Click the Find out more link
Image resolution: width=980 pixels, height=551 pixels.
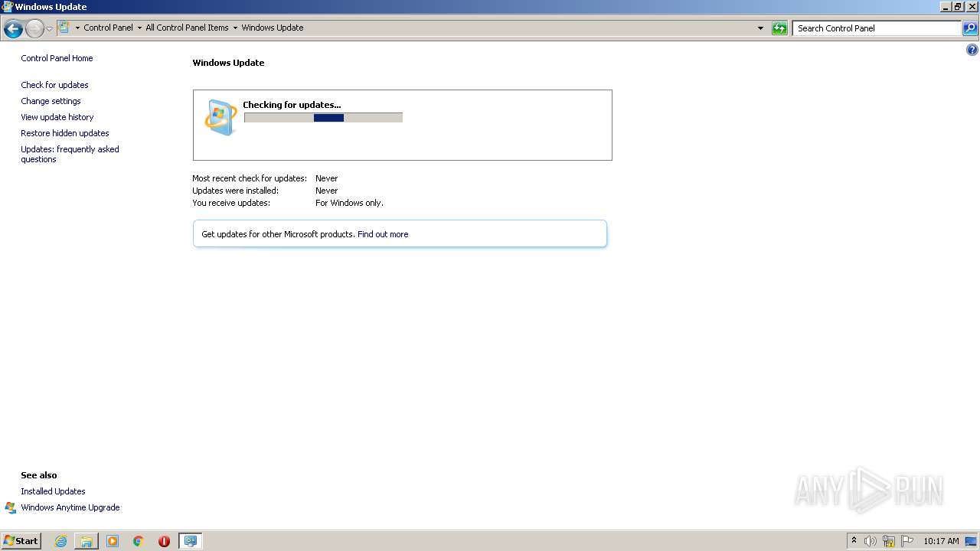(383, 234)
